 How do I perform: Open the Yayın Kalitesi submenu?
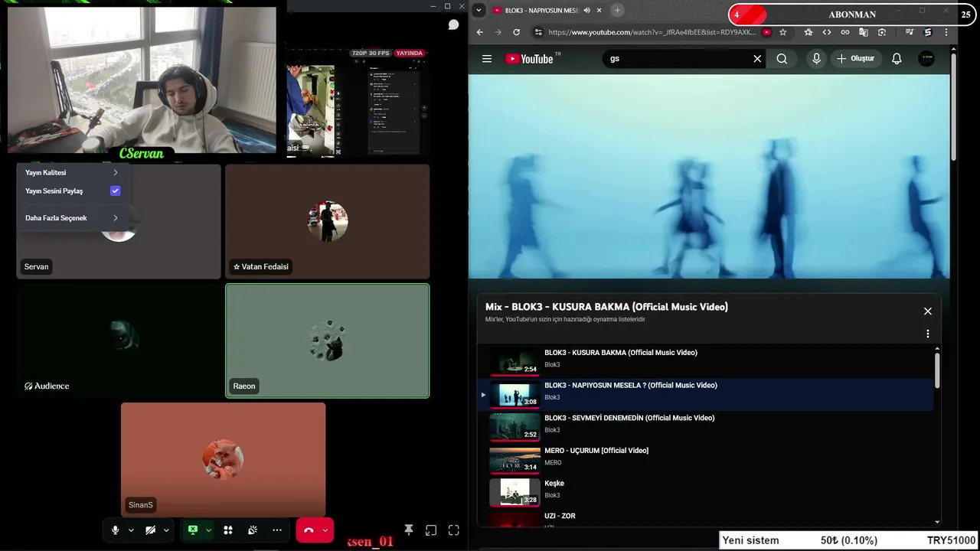point(71,173)
